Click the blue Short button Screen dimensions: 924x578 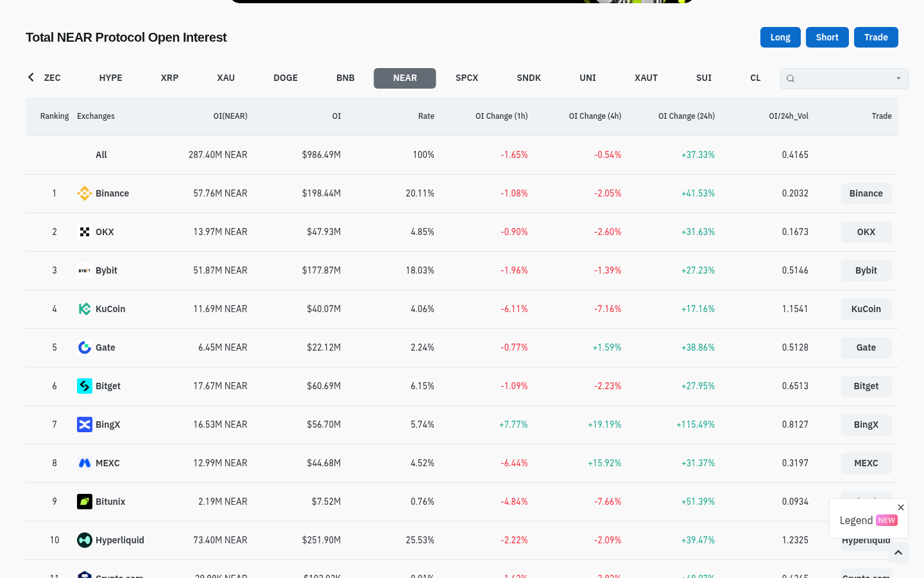click(x=827, y=37)
